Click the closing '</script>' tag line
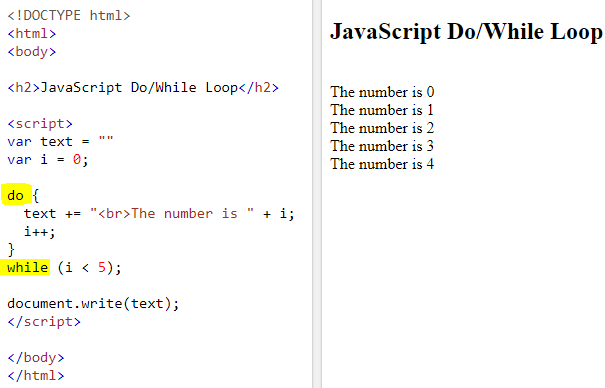 (x=44, y=322)
